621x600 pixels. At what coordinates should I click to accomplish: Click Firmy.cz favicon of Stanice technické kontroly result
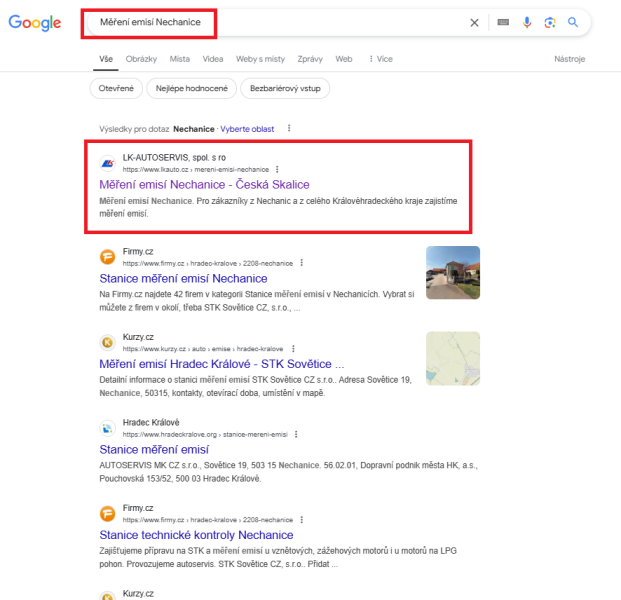(107, 514)
